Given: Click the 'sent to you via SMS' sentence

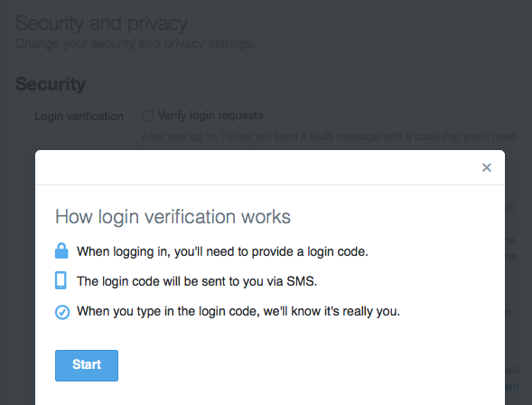Looking at the screenshot, I should coord(197,281).
